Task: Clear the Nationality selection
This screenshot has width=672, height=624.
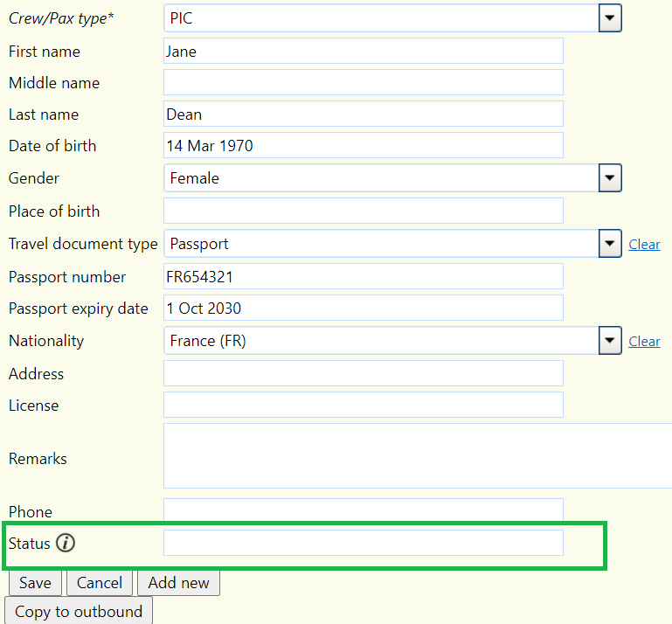Action: tap(644, 342)
